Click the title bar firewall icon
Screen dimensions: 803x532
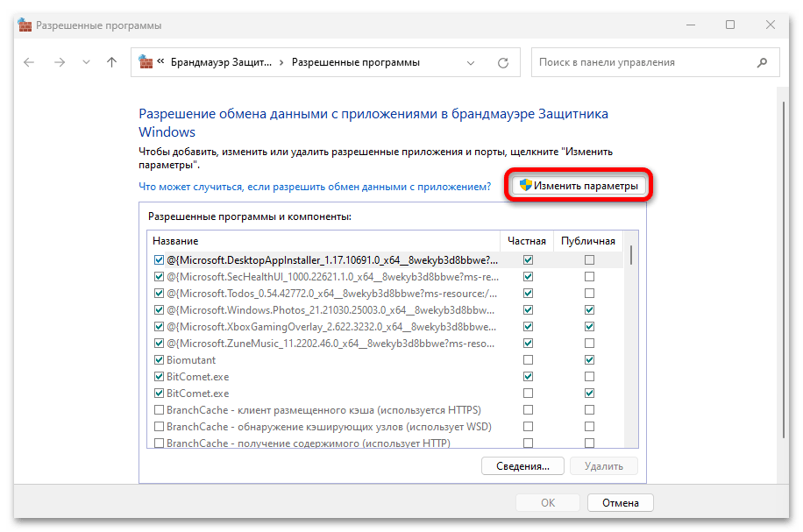point(25,25)
